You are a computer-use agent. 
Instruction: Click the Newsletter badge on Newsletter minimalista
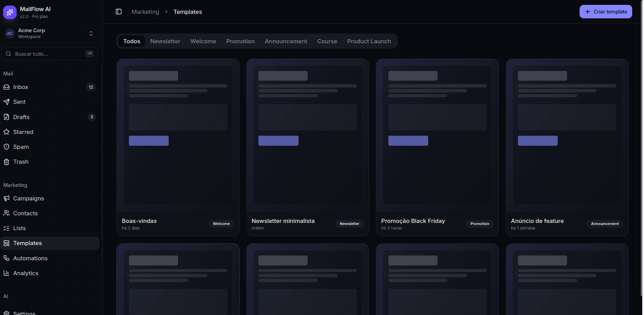click(x=350, y=224)
